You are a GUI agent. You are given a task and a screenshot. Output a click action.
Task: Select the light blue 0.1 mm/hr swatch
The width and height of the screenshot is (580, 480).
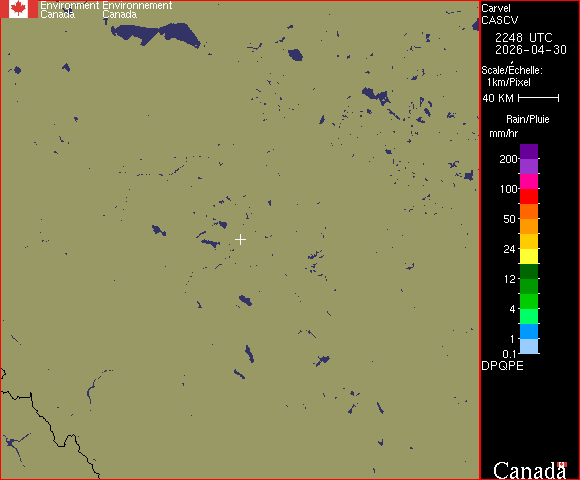529,347
